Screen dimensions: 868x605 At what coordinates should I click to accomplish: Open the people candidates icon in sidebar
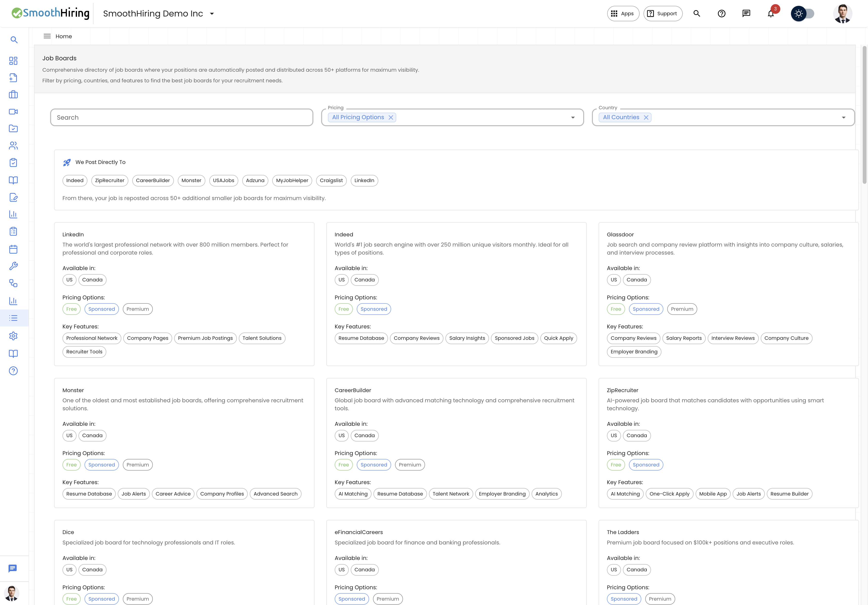[x=13, y=146]
